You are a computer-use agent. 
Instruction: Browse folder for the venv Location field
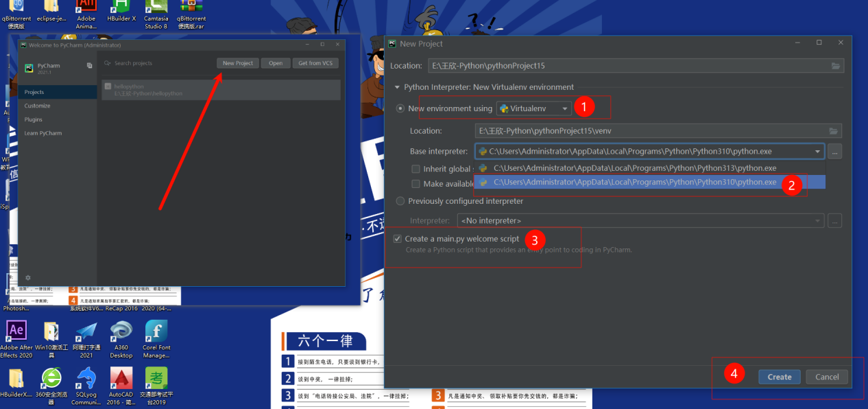[833, 131]
